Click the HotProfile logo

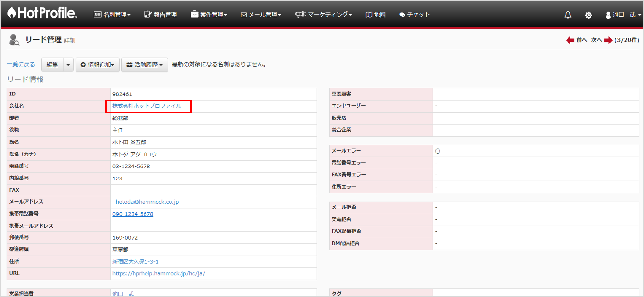(42, 14)
